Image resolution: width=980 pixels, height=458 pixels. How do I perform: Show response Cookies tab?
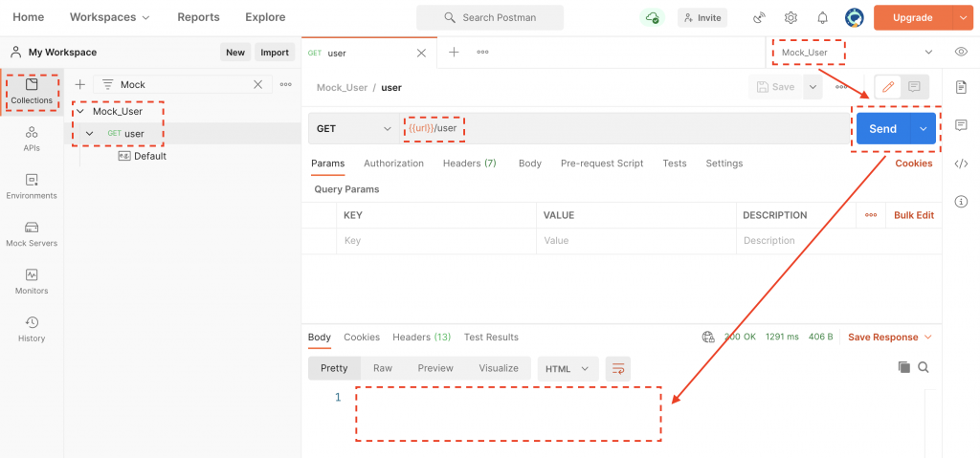362,337
